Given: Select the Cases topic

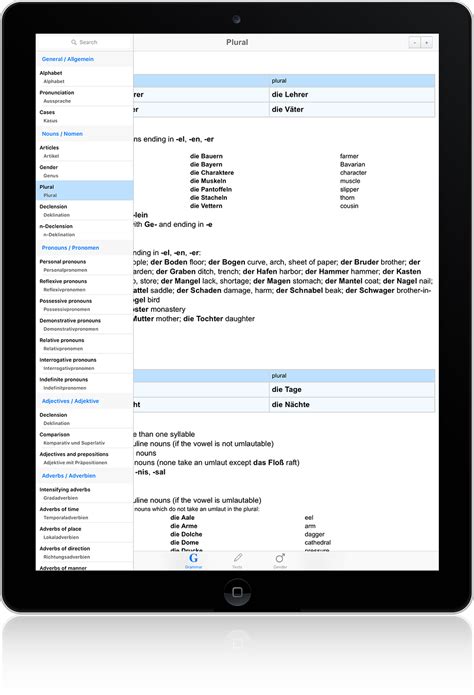Looking at the screenshot, I should pyautogui.click(x=84, y=116).
